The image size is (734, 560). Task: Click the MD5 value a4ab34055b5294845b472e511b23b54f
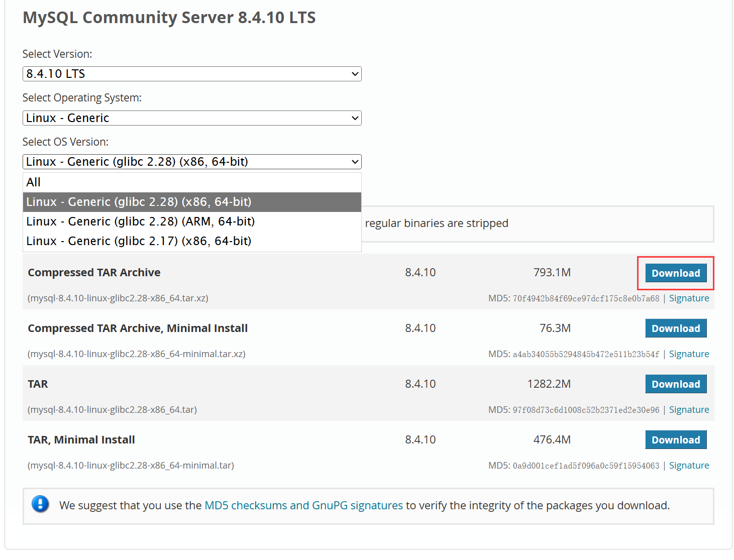click(586, 354)
